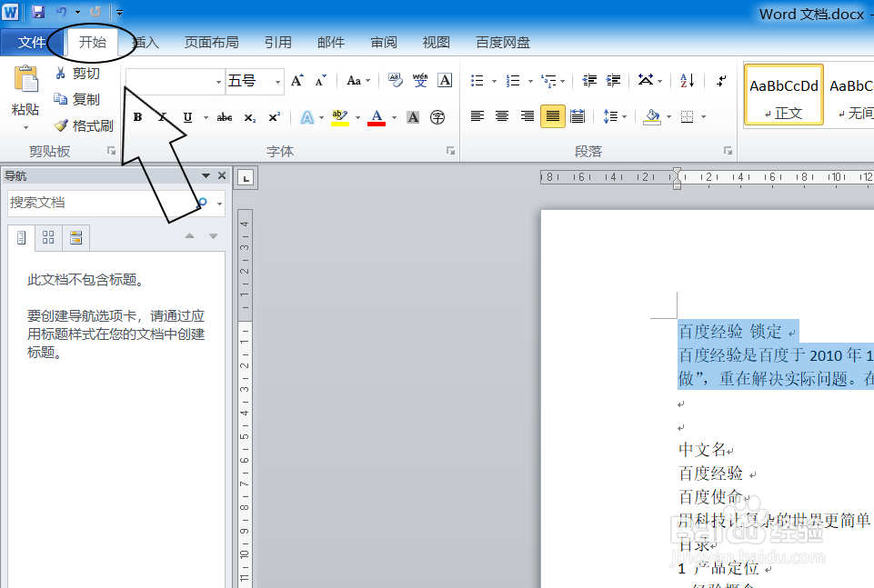Click the Shrink Font icon

320,81
